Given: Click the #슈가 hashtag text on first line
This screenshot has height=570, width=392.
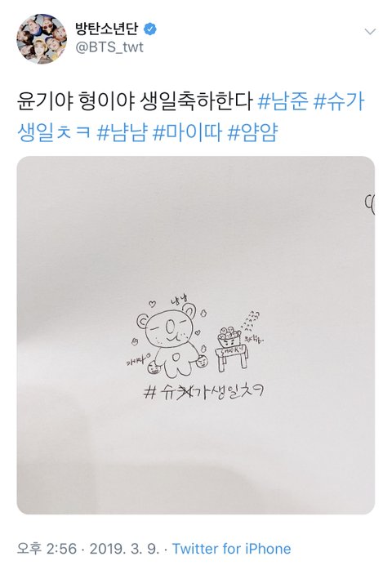Looking at the screenshot, I should click(x=339, y=101).
